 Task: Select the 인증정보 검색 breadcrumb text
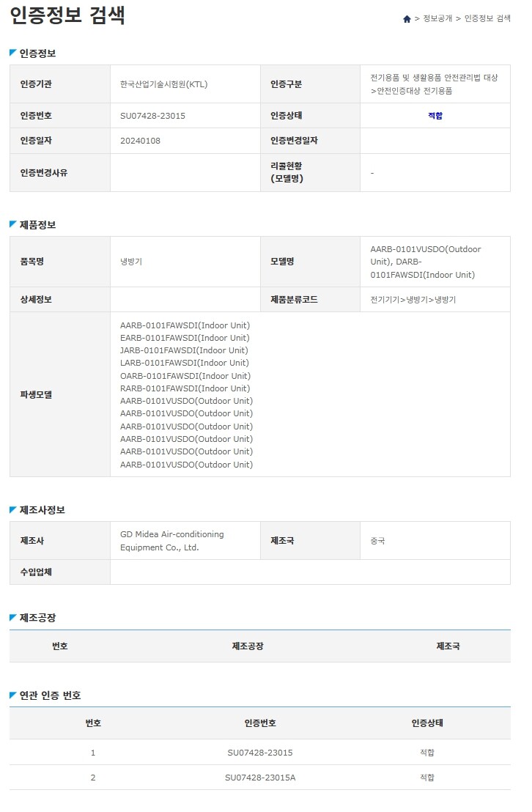[x=487, y=18]
